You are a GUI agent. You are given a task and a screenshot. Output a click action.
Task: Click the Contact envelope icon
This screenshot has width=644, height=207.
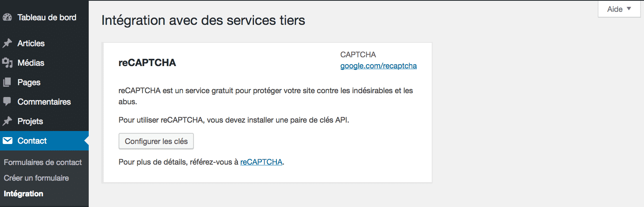click(7, 141)
